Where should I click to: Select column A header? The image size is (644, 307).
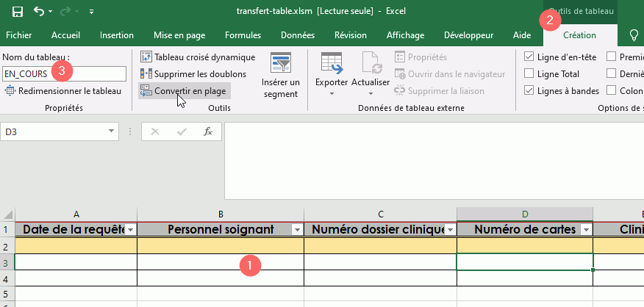tap(76, 214)
